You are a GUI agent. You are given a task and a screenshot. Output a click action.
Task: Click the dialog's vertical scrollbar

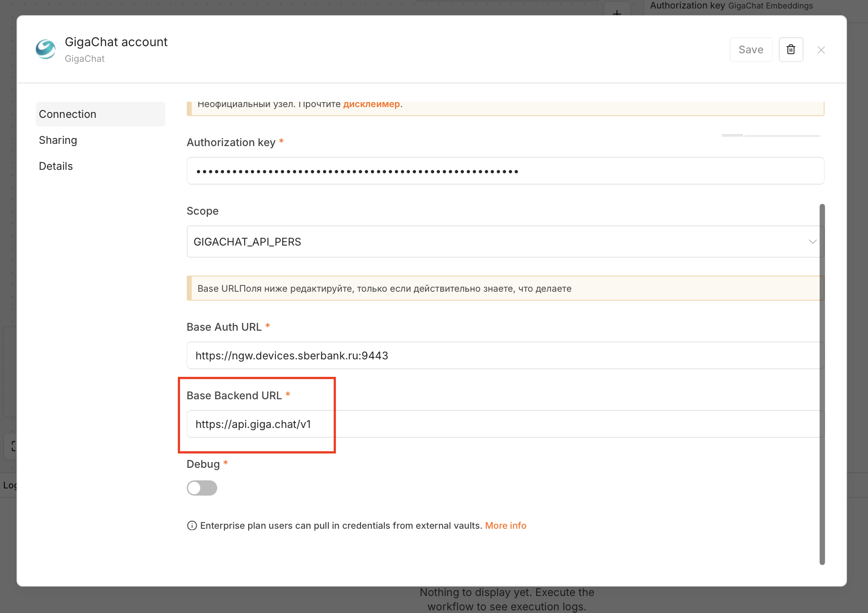click(x=822, y=384)
